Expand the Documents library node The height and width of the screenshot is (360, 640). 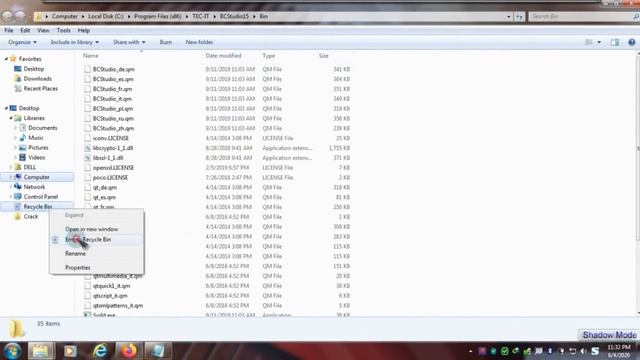pos(16,128)
